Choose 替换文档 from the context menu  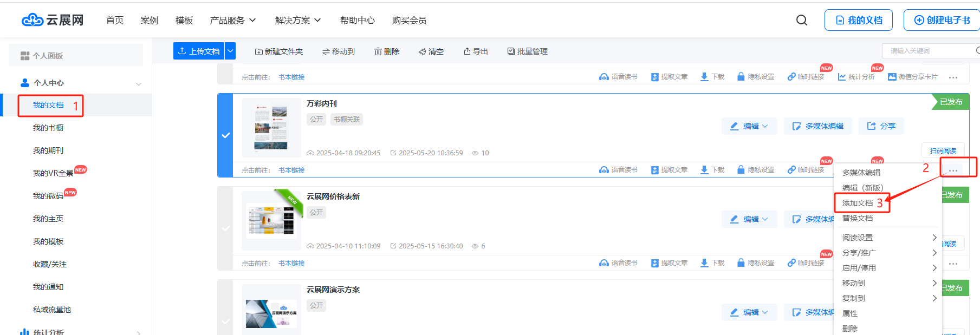click(x=858, y=218)
